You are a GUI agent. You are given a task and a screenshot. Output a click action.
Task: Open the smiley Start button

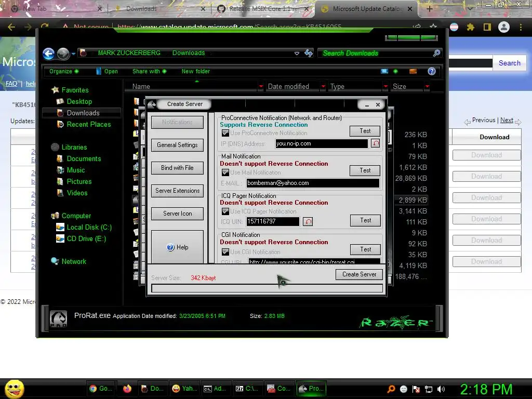(x=14, y=389)
